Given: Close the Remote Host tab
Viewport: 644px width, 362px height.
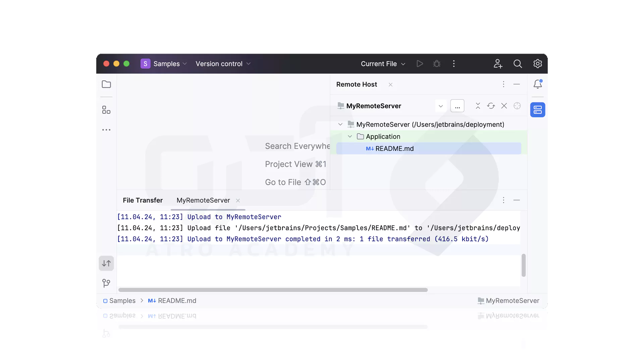Looking at the screenshot, I should (390, 85).
